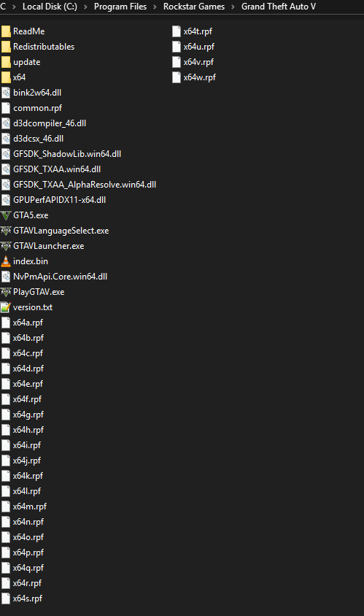Select the PlayGTAV.exe icon
This screenshot has width=364, height=616.
(6, 292)
